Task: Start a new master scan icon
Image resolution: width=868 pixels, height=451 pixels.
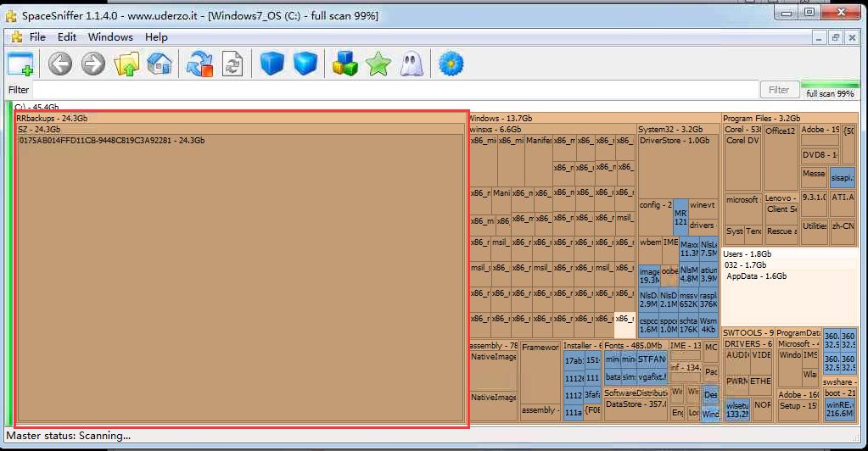Action: pos(200,64)
